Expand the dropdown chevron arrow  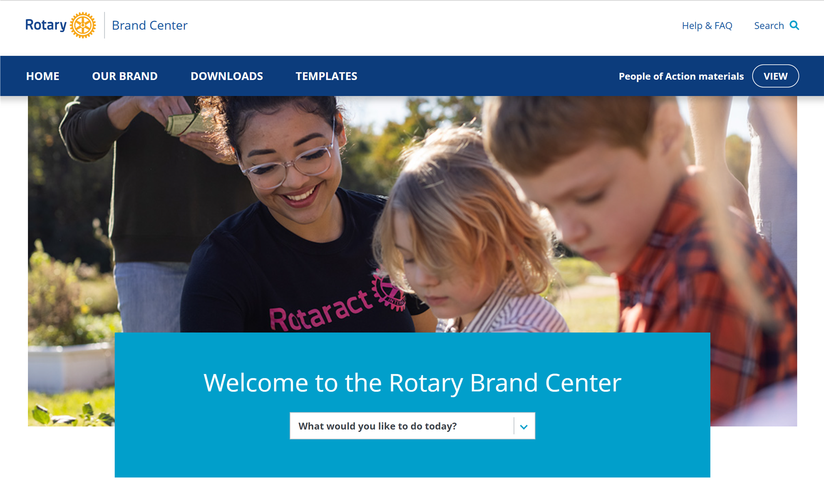point(524,426)
